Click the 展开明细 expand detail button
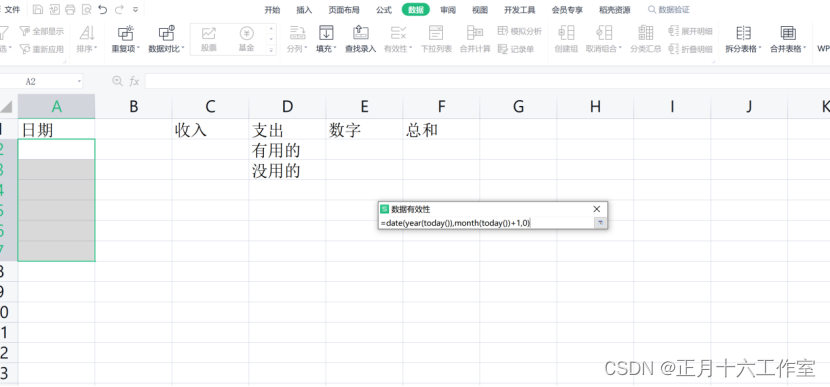 [690, 31]
